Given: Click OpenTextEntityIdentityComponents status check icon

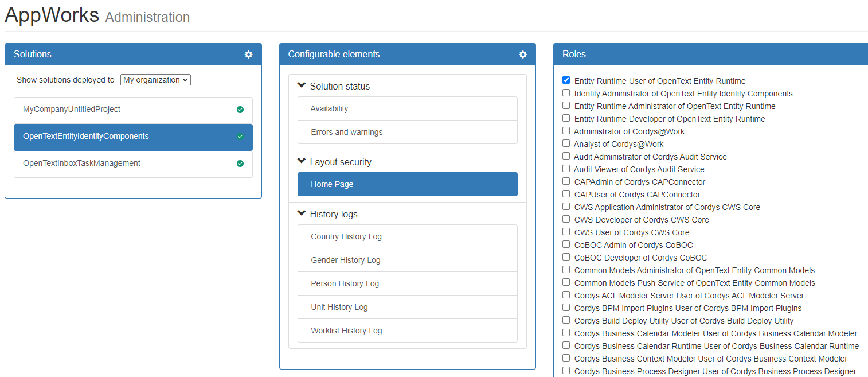Looking at the screenshot, I should [240, 137].
